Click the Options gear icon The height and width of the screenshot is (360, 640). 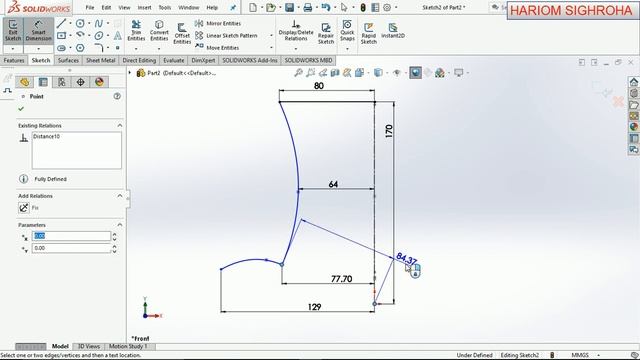click(x=387, y=7)
